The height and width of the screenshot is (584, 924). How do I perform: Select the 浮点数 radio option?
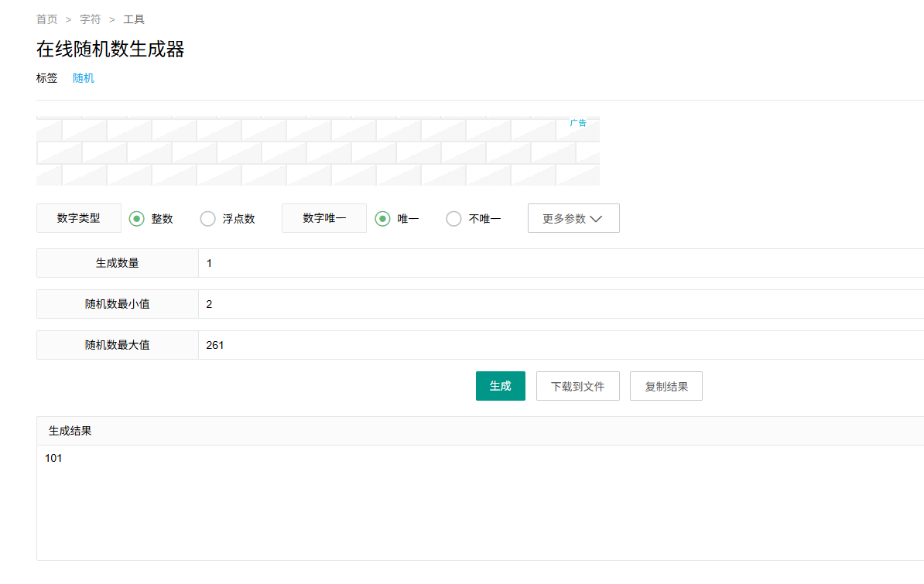point(208,219)
